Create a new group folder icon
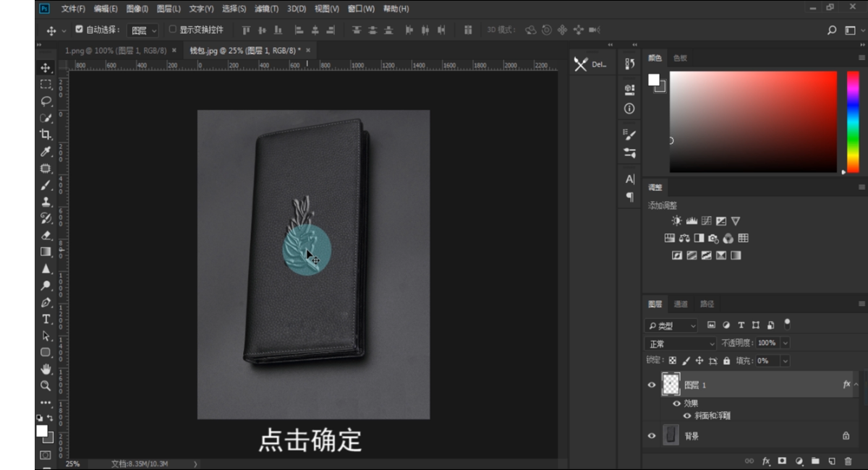Screen dimensions: 868x470 (815, 461)
